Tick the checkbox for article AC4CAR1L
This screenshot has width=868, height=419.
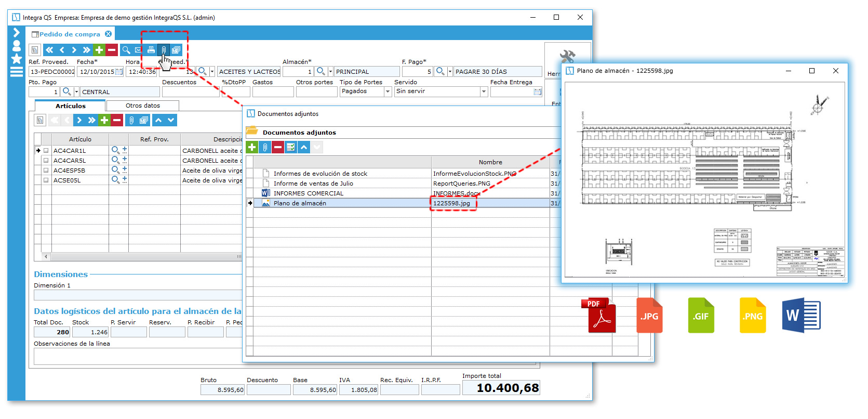(46, 151)
